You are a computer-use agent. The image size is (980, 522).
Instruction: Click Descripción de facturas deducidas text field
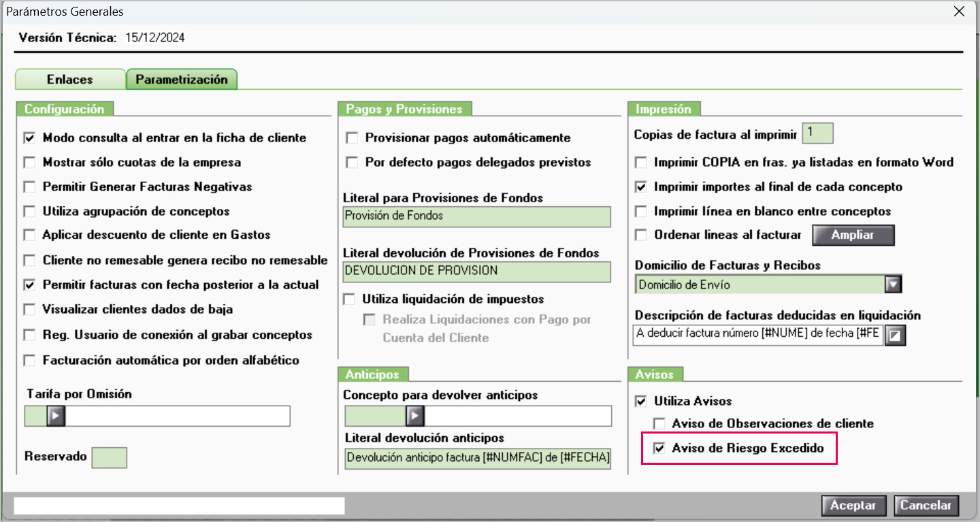[x=758, y=336]
